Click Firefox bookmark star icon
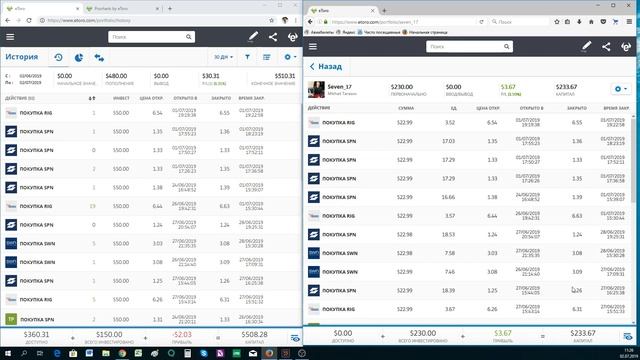The width and height of the screenshot is (640, 360). pyautogui.click(x=557, y=22)
